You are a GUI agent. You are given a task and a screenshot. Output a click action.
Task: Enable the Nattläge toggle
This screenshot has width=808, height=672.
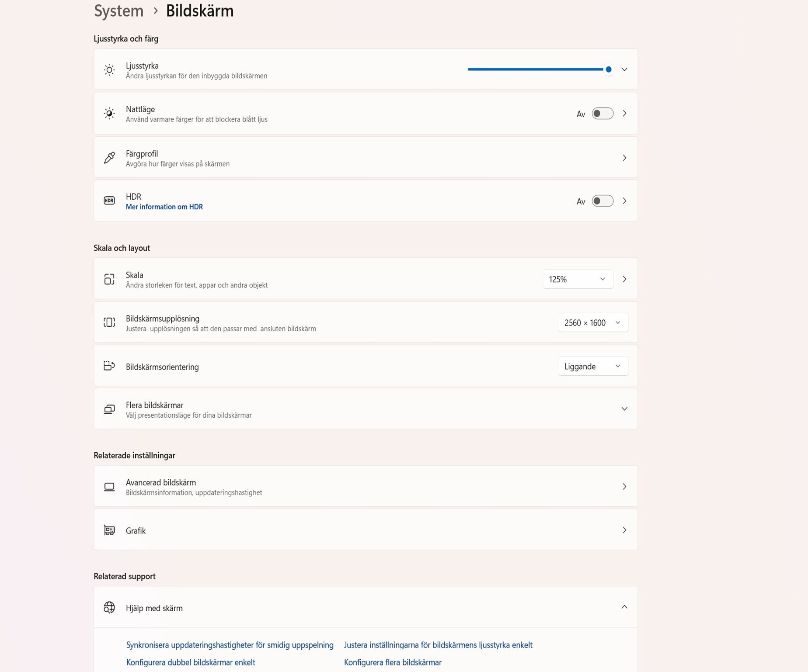602,113
